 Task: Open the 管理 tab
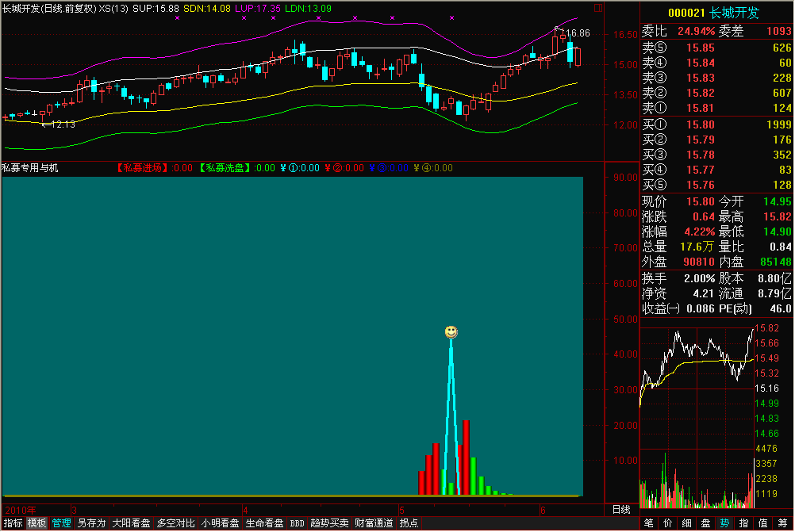[61, 522]
